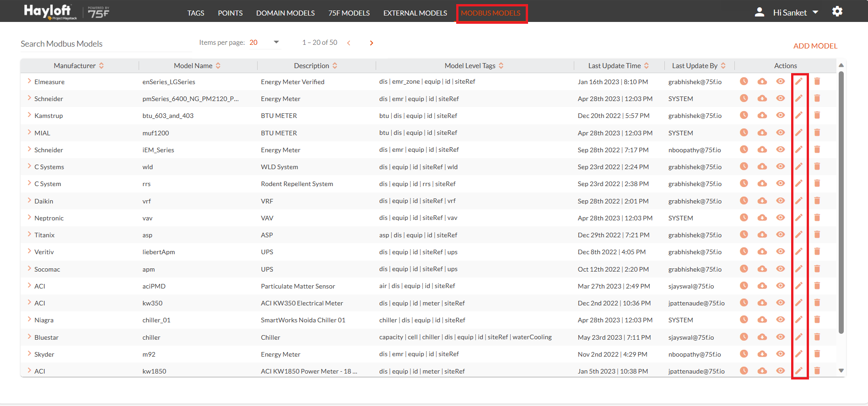Viewport: 868px width, 406px height.
Task: View the Titanix asp model with eye icon
Action: 781,235
